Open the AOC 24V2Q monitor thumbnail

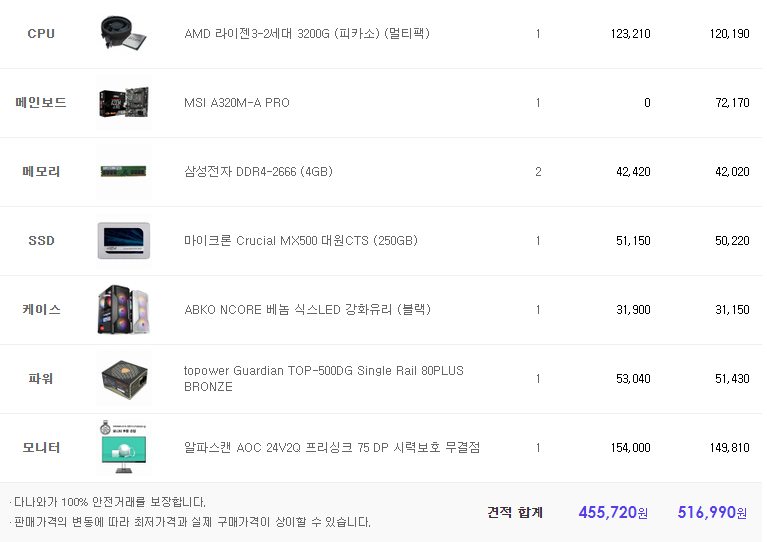[x=124, y=447]
